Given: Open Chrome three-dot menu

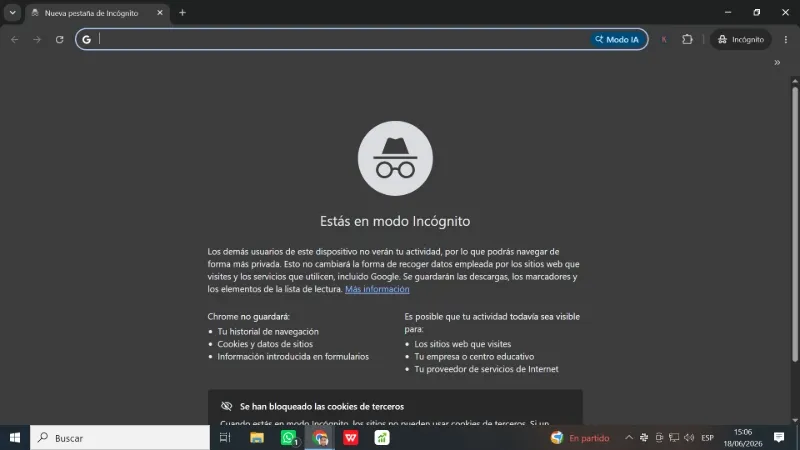Looking at the screenshot, I should 786,39.
